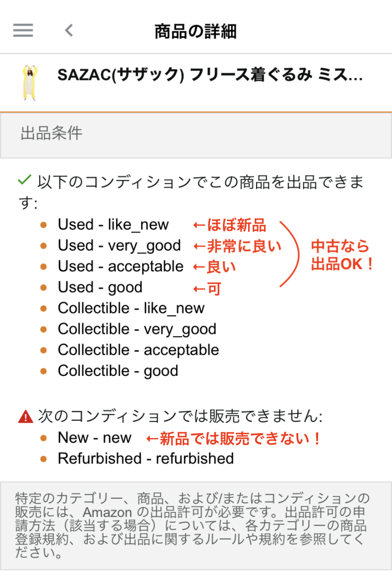The height and width of the screenshot is (580, 392).
Task: Tap the back chevron arrow
Action: click(69, 30)
